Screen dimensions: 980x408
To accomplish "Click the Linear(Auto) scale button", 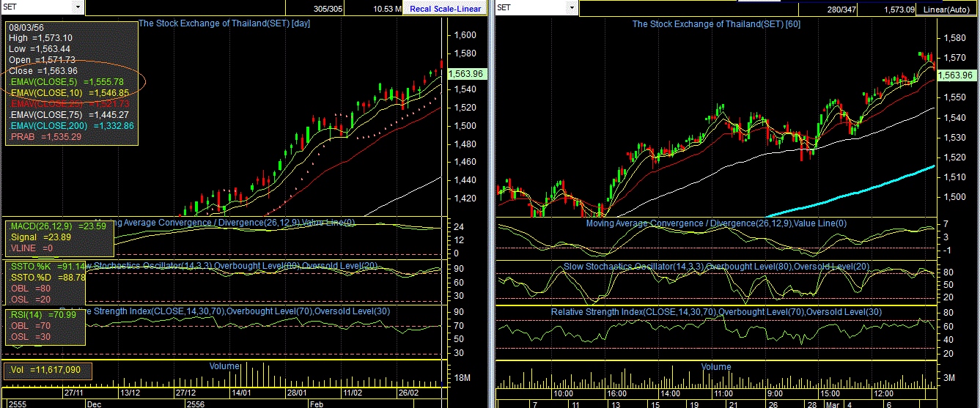I will 946,9.
